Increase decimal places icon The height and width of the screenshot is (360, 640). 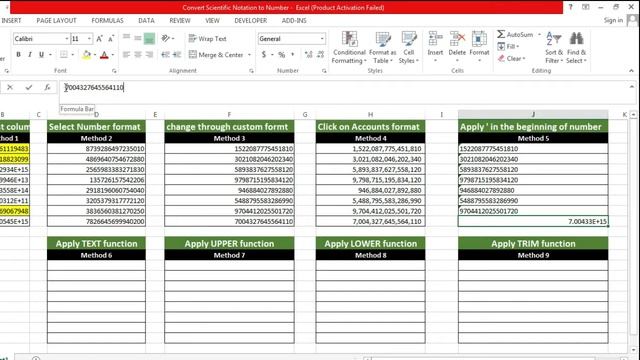click(x=309, y=54)
